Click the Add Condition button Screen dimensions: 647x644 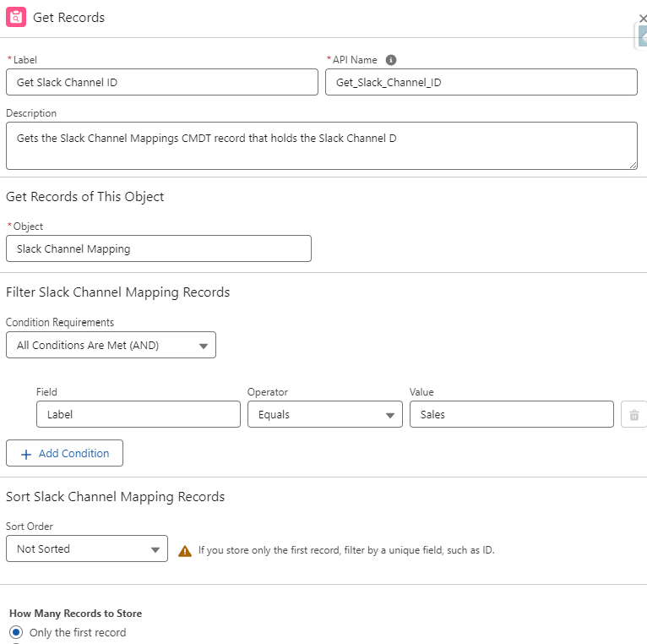pos(64,453)
